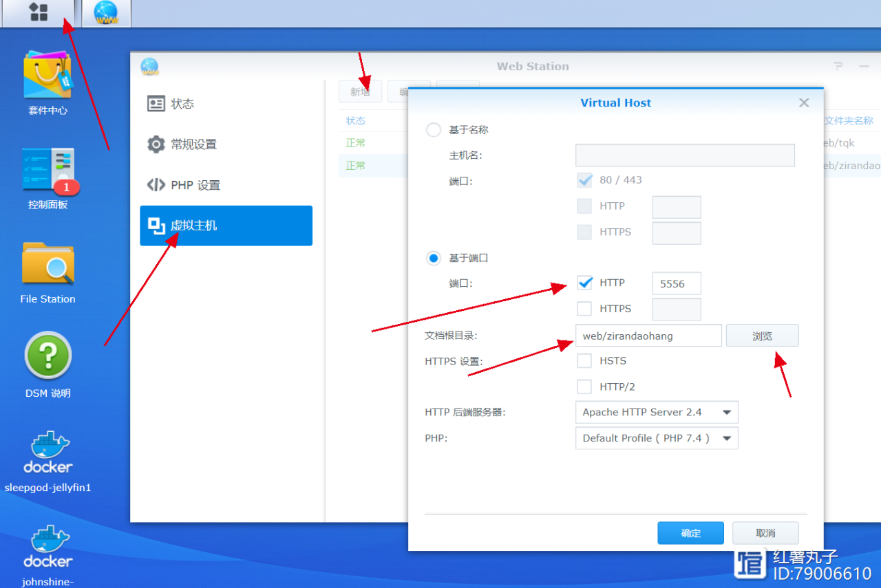Open the 状态 section in sidebar

226,104
